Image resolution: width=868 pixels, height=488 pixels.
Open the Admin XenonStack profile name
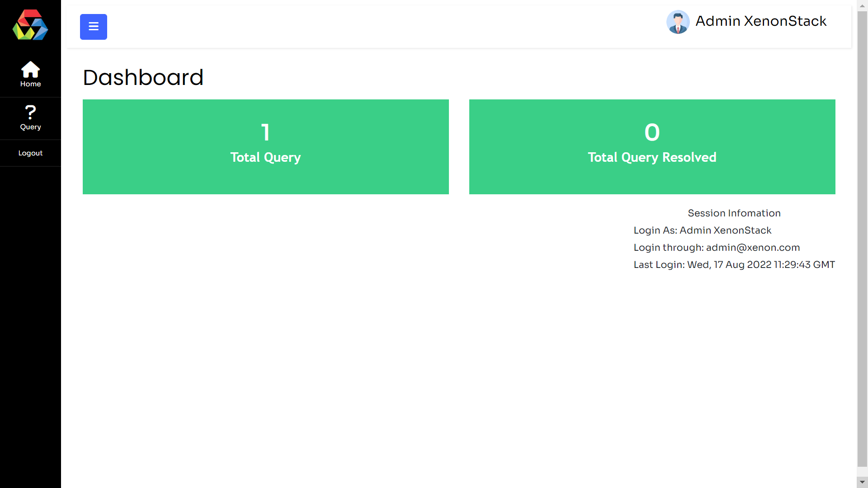761,21
